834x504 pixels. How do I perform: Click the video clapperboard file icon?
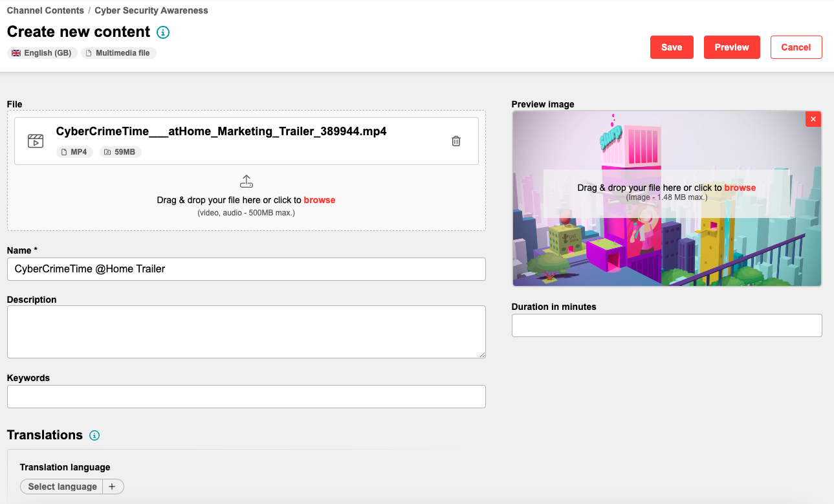36,141
